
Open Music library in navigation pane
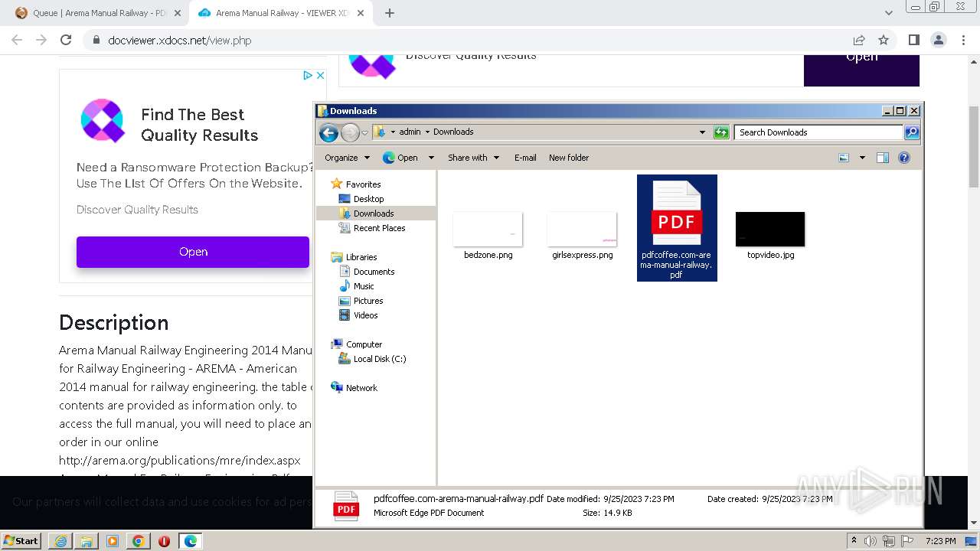tap(364, 286)
